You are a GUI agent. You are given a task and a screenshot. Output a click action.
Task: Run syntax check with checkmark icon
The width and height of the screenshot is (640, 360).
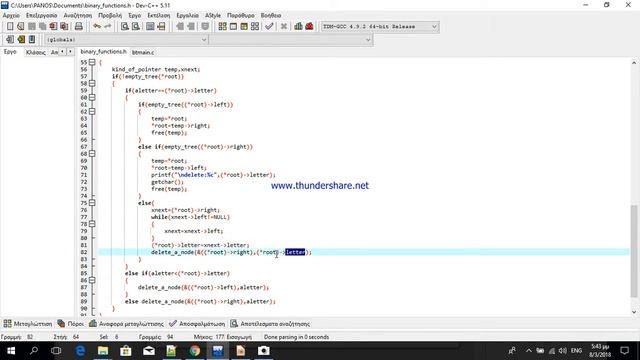pyautogui.click(x=269, y=27)
